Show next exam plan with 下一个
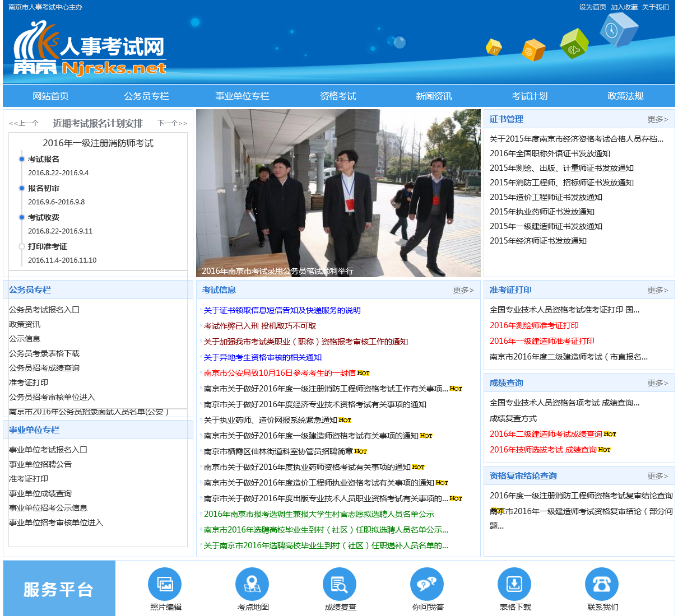 tap(172, 123)
